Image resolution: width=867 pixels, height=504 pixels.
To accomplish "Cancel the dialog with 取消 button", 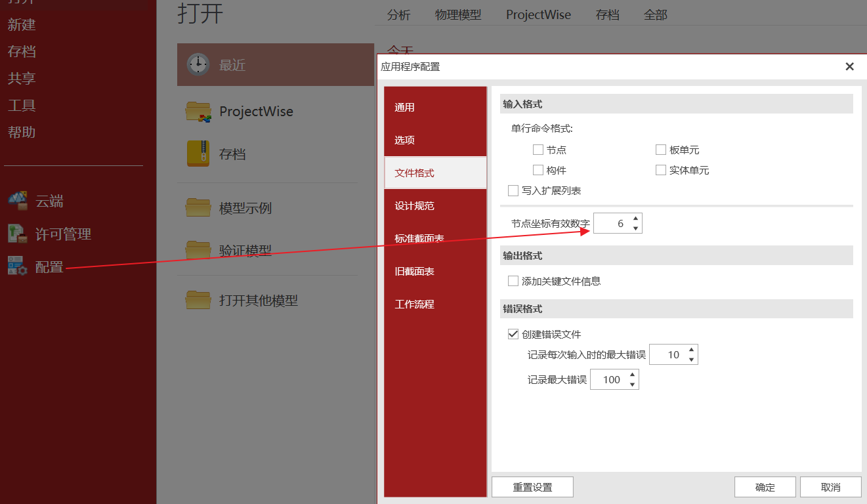I will pyautogui.click(x=830, y=487).
